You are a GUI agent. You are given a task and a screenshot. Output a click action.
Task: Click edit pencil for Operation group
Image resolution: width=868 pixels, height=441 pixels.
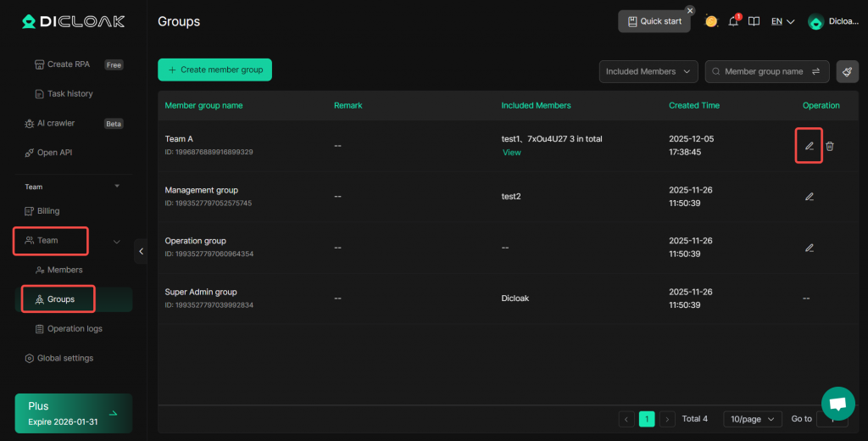tap(809, 248)
